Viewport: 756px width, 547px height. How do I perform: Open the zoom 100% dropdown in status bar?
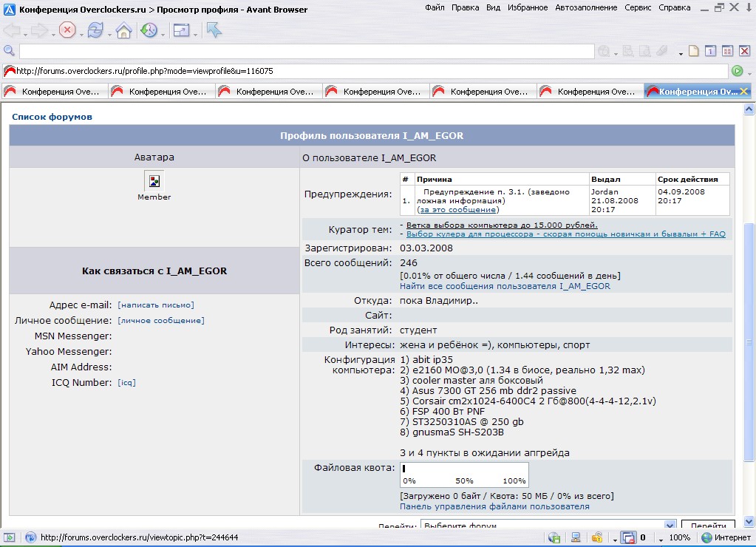point(661,540)
